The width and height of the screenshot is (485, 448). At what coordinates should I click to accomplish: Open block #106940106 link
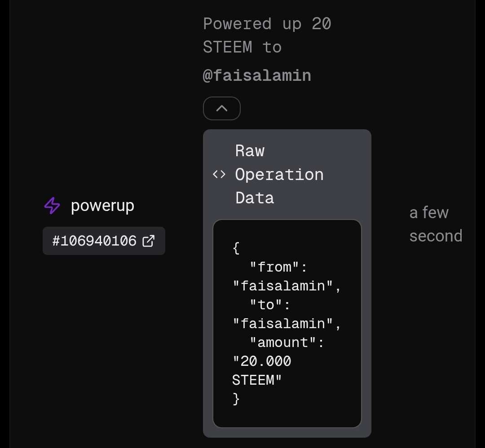pos(104,241)
